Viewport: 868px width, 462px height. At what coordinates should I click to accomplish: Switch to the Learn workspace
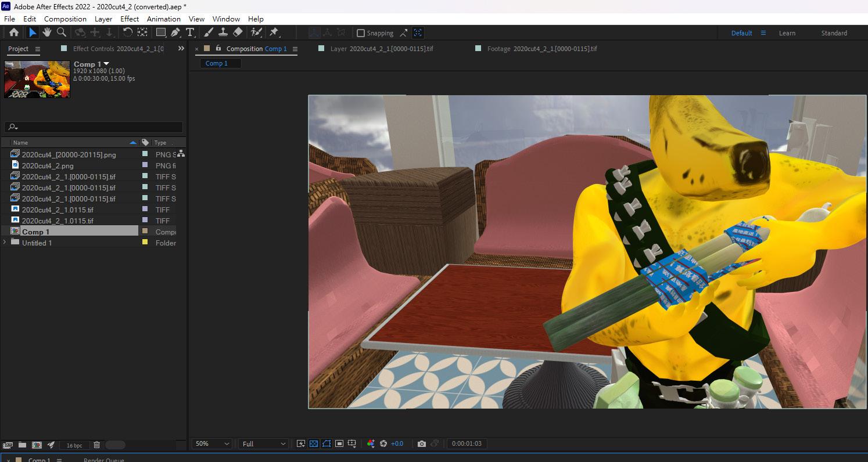787,33
